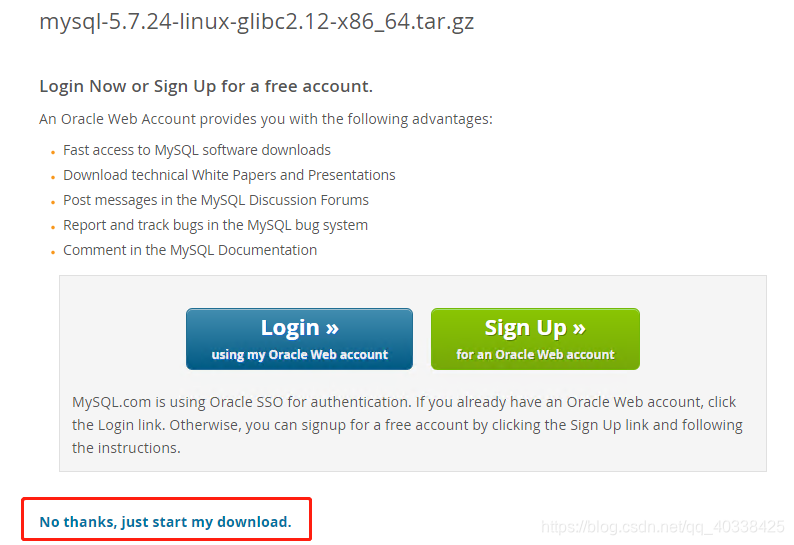Click the Oracle Web Account advantages sentence
This screenshot has width=794, height=545.
[x=266, y=119]
